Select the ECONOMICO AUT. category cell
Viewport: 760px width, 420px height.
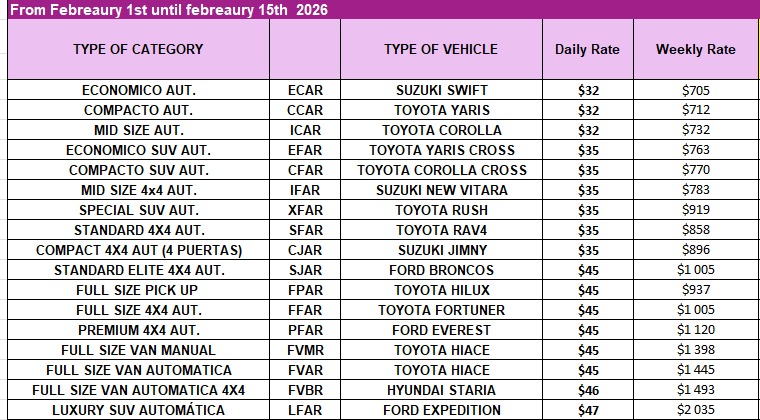[x=138, y=90]
